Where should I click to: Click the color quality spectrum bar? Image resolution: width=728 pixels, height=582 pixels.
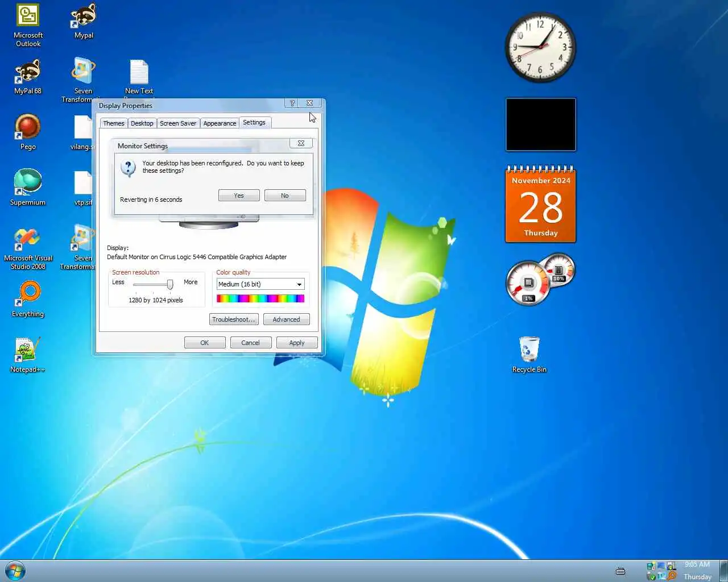tap(260, 298)
